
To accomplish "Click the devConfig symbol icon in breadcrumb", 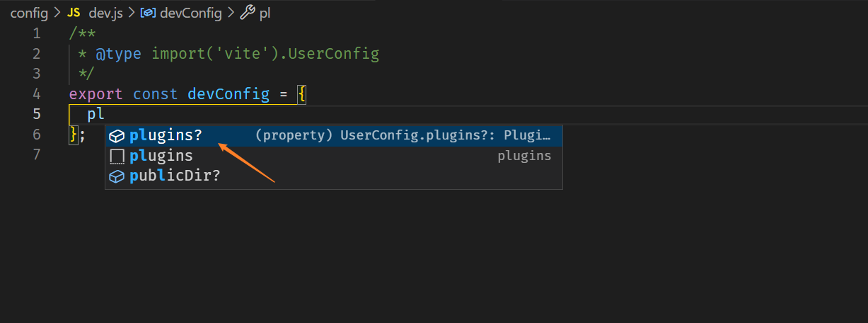I will (x=148, y=12).
